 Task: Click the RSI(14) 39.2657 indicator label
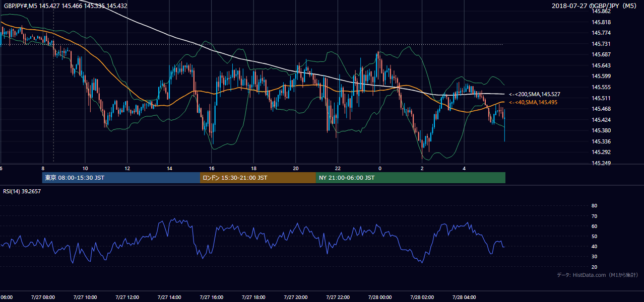(x=22, y=191)
